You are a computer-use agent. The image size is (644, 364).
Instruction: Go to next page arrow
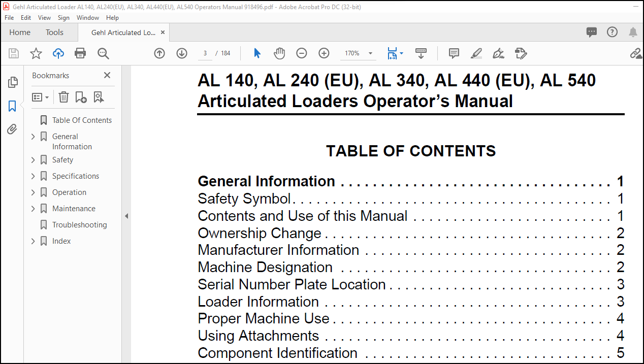click(x=182, y=53)
